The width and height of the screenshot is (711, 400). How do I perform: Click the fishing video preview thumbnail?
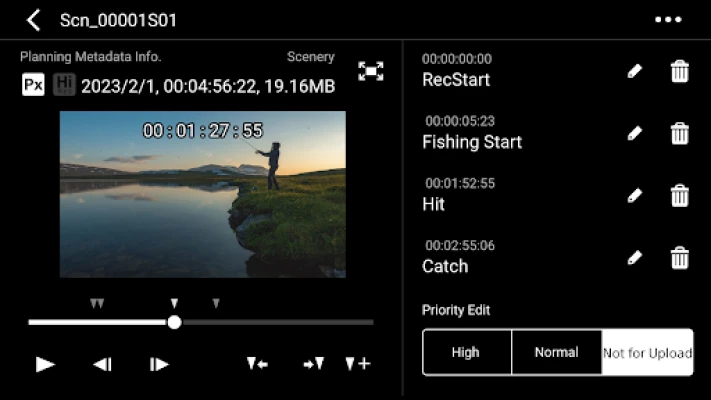(203, 194)
